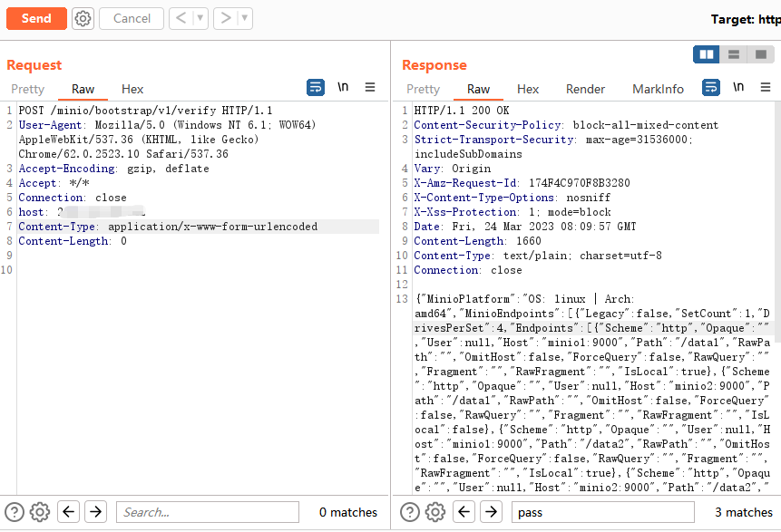Select the Request Raw tab

83,89
